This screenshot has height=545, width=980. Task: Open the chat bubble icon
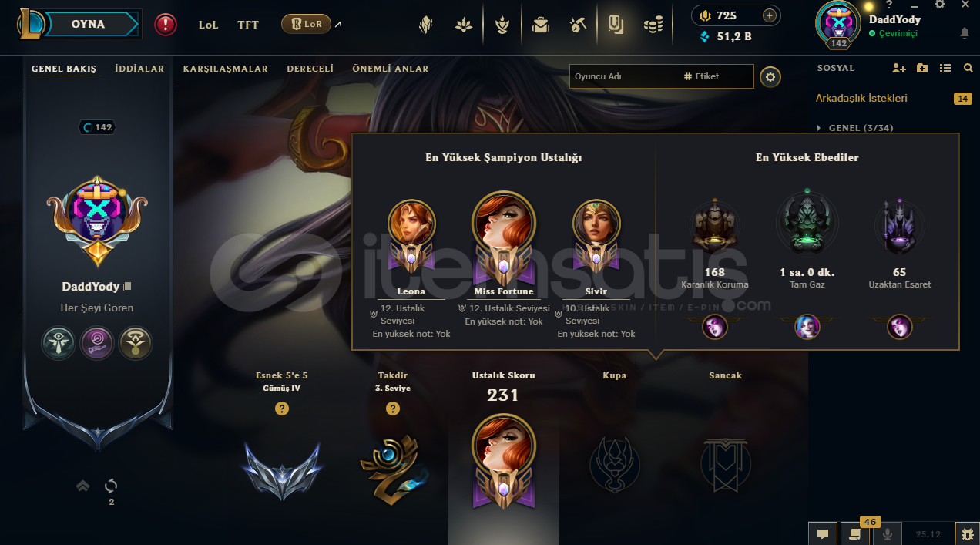[x=823, y=533]
